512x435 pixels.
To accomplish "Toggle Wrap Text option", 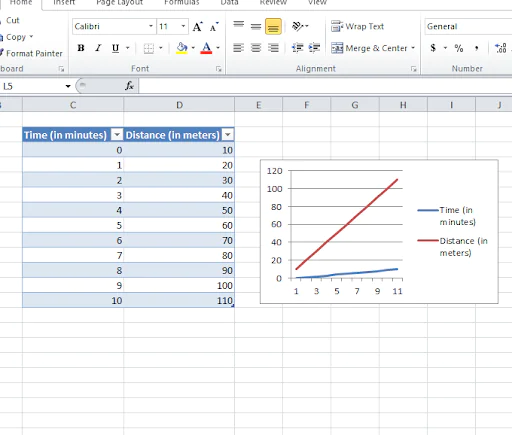I will [x=357, y=26].
